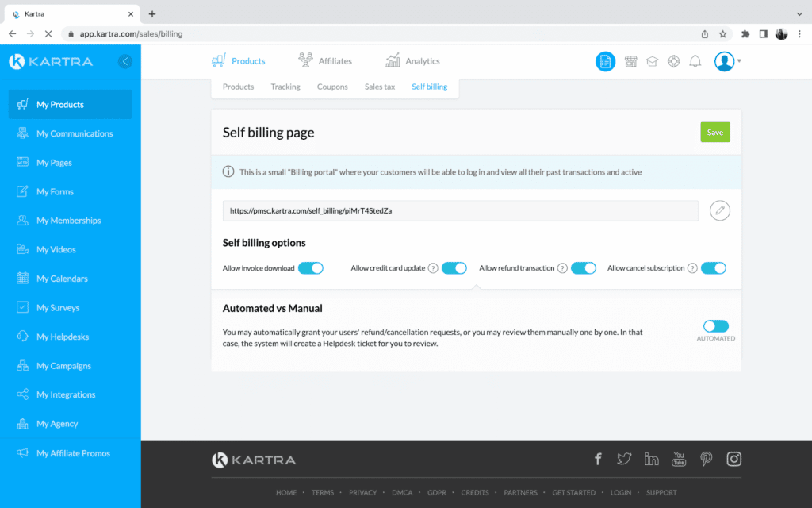This screenshot has height=508, width=812.
Task: Go to My Agency in the sidebar
Action: [71, 424]
